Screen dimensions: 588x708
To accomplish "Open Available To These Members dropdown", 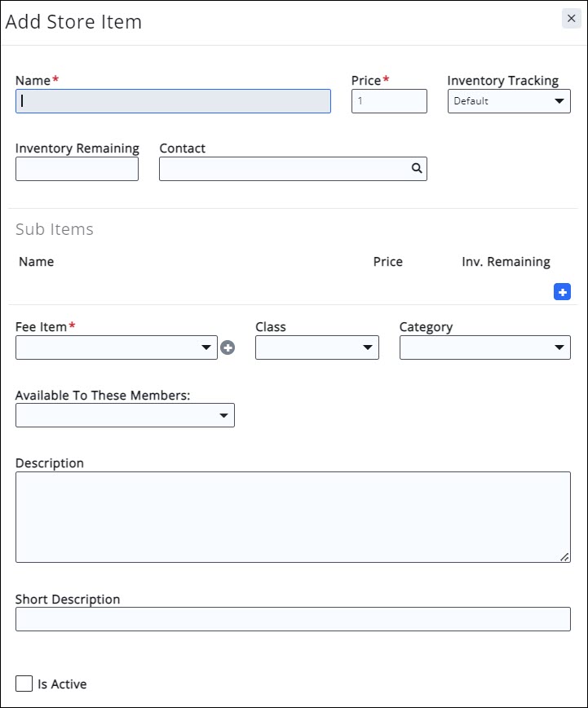I will [125, 415].
